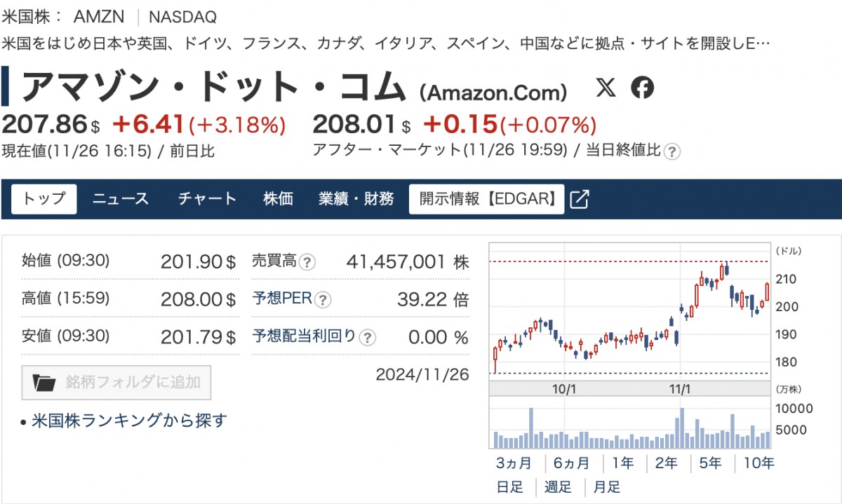Open help icon next to 売買高

tap(307, 262)
